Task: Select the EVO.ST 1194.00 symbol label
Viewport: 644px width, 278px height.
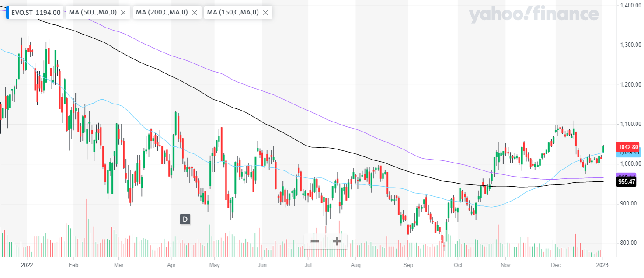Action: point(36,13)
